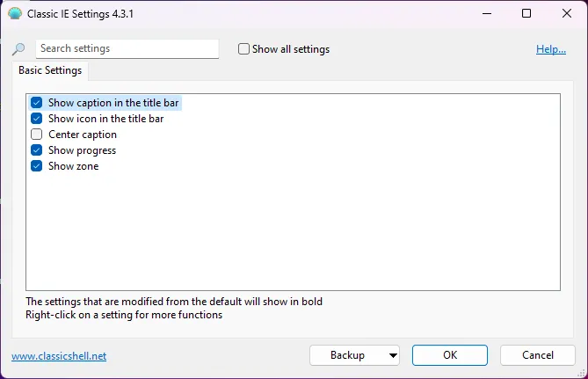Screen dimensions: 588x379
Task: Enable the Center caption checkbox
Action: click(x=37, y=135)
